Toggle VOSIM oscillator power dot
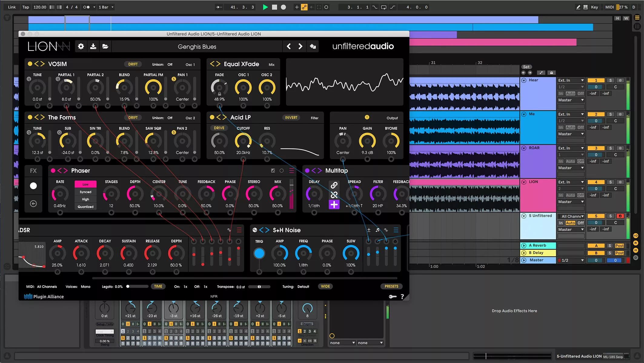Image resolution: width=644 pixels, height=363 pixels. pyautogui.click(x=30, y=64)
